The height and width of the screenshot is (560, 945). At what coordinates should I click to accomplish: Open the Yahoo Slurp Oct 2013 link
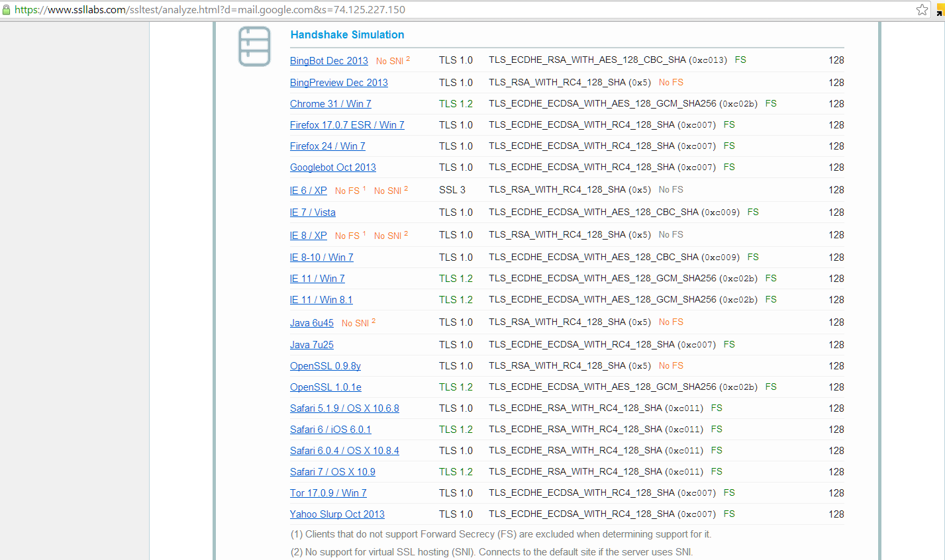[x=337, y=514]
